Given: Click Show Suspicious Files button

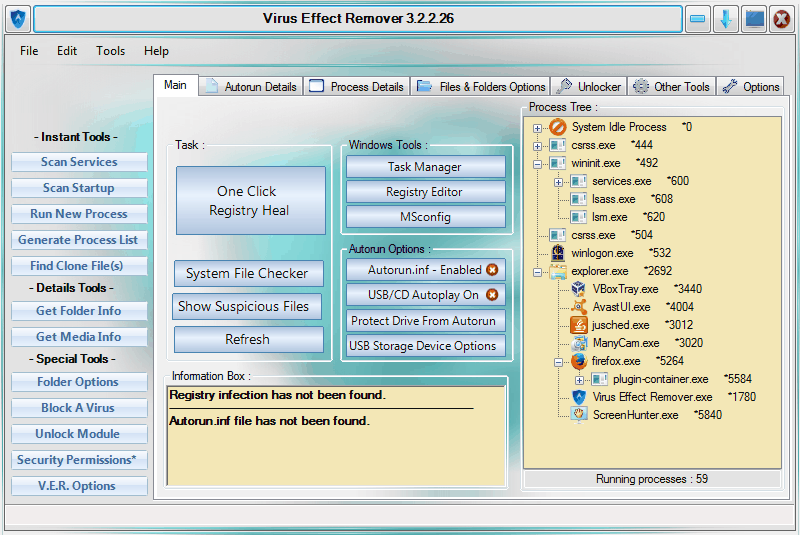Looking at the screenshot, I should (246, 307).
